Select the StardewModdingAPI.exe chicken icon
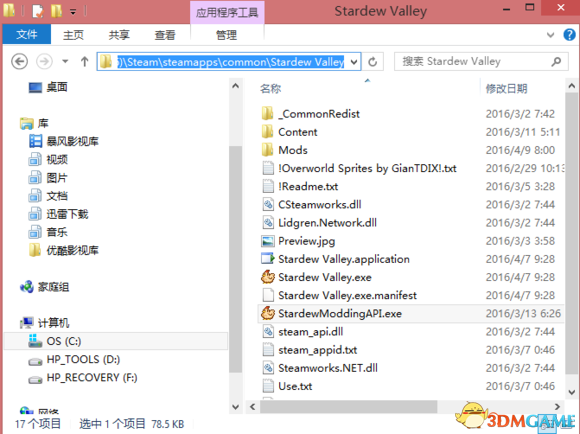 (x=268, y=313)
